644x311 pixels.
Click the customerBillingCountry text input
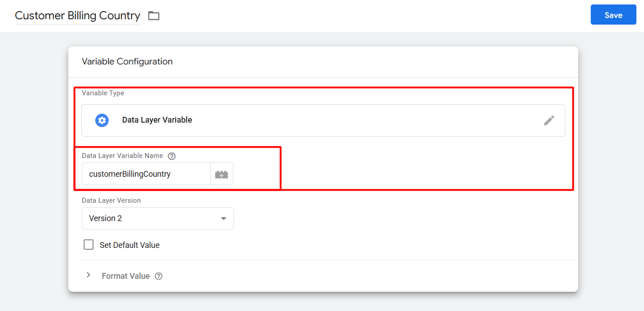(x=146, y=174)
